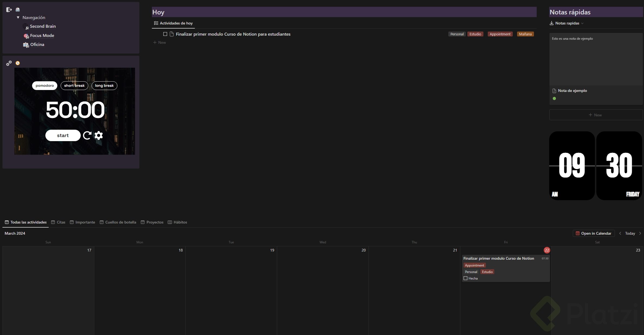Click the page icon on Nota de ejemplo

click(x=554, y=91)
